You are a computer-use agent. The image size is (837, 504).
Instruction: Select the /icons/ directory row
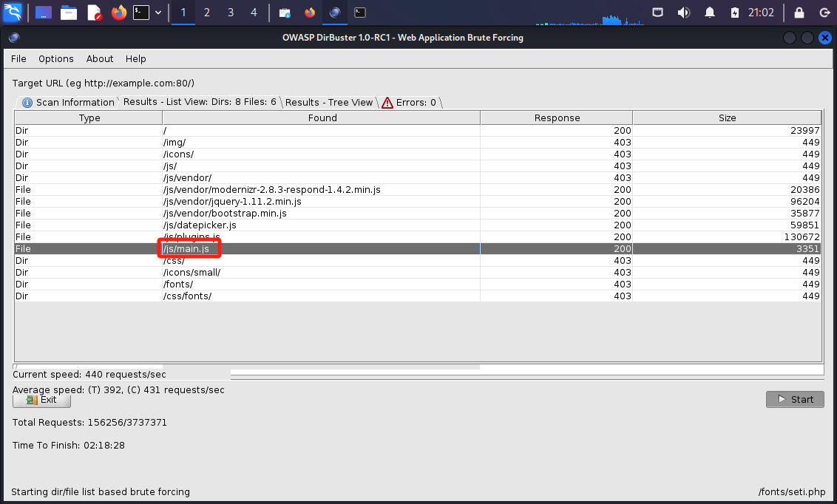tap(418, 154)
